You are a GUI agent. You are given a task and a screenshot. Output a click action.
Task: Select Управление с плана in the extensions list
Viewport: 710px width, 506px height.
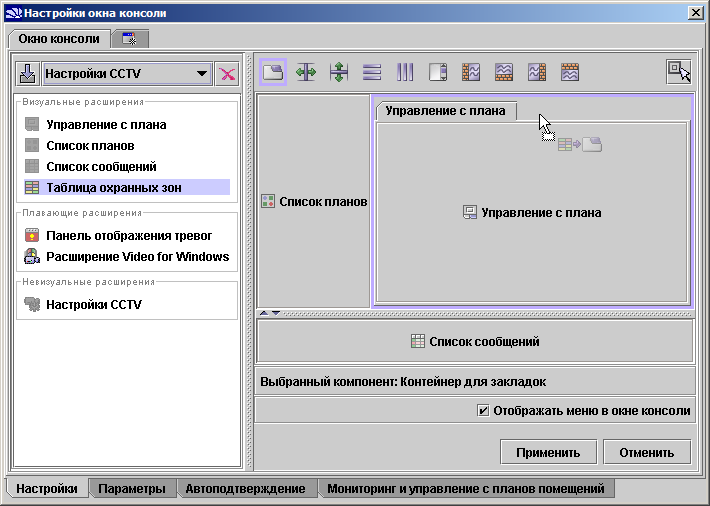tap(127, 125)
